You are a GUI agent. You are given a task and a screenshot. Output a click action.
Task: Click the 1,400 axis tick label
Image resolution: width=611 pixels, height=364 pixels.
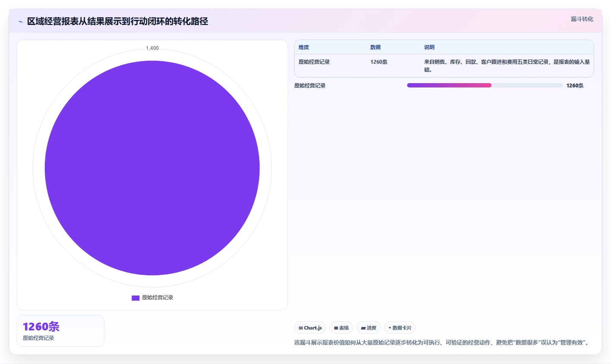point(152,48)
